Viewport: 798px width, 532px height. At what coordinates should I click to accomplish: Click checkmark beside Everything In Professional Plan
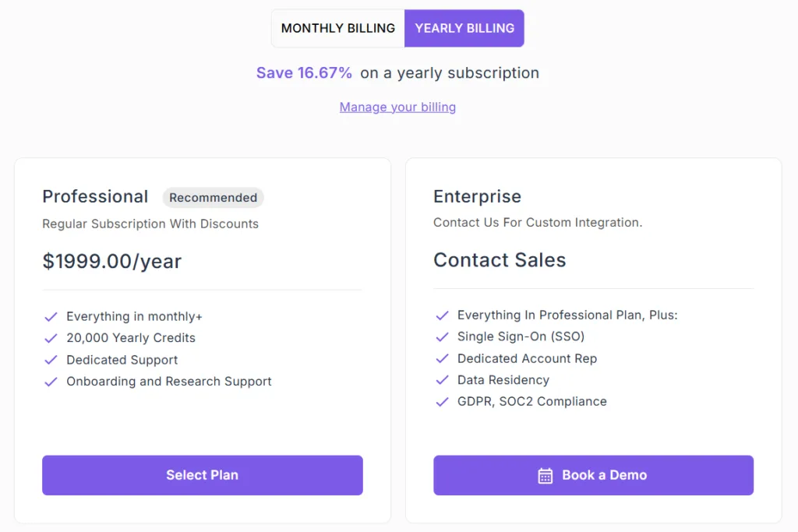tap(442, 315)
